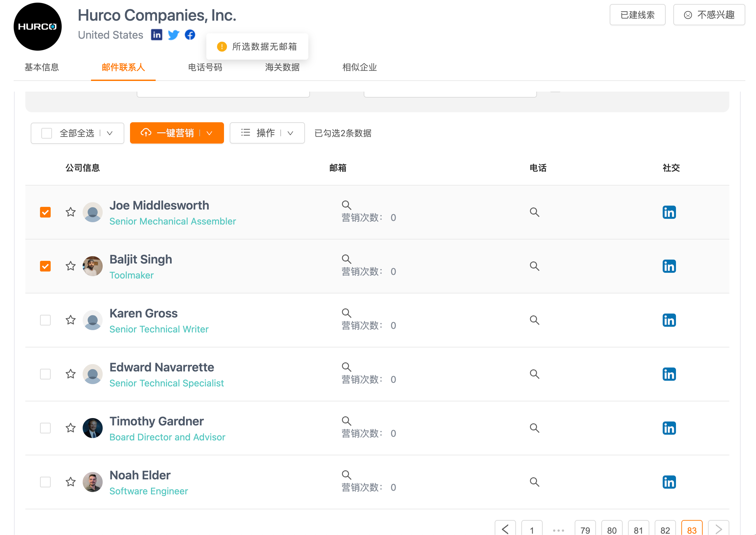Viewport: 756px width, 535px height.
Task: Click Noah Elder's avatar photo
Action: pos(93,482)
